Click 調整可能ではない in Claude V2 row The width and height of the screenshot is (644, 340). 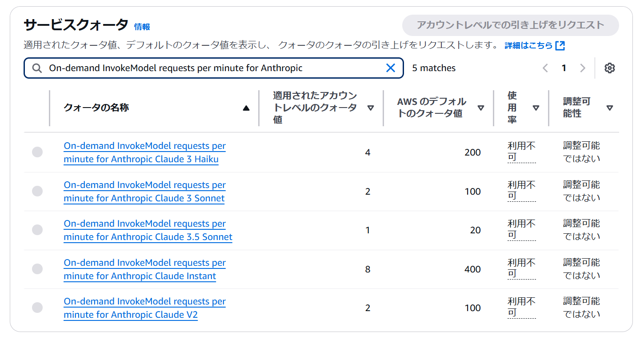pyautogui.click(x=582, y=308)
